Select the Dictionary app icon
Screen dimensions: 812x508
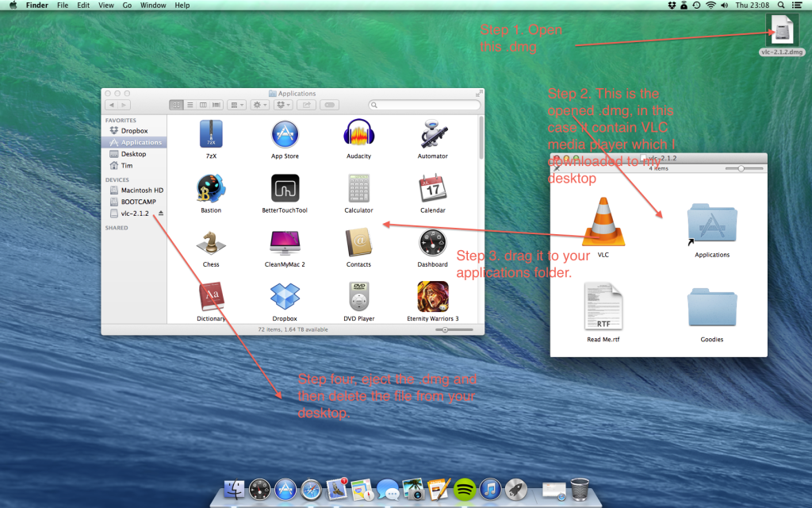pyautogui.click(x=211, y=297)
